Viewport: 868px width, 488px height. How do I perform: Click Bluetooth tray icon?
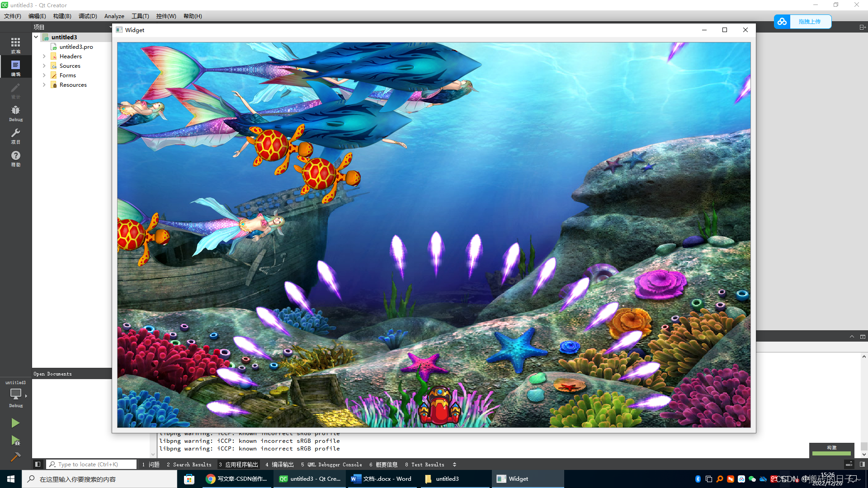tap(698, 479)
